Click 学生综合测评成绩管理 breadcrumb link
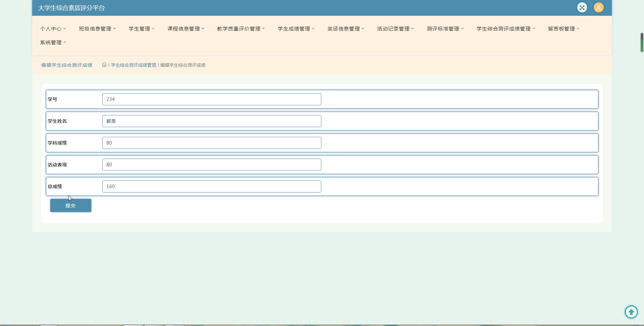The height and width of the screenshot is (326, 644). point(133,65)
